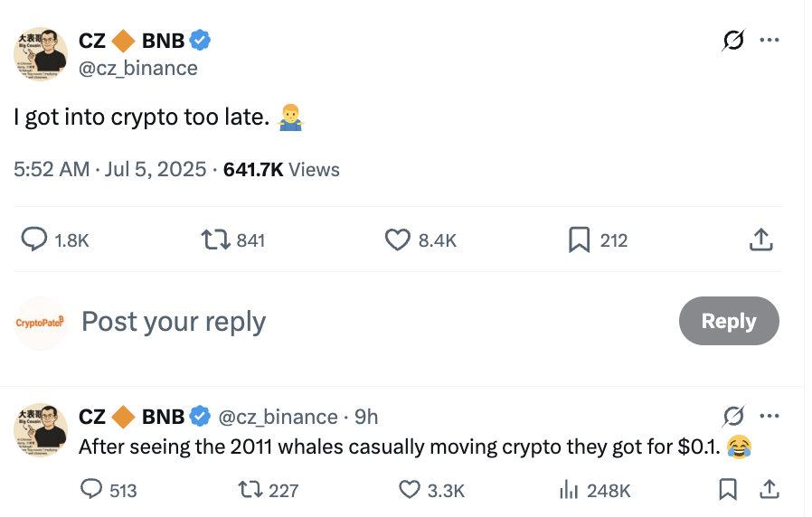Reply to second tweet with 513 comments
Screen dimensions: 812x517
[91, 489]
